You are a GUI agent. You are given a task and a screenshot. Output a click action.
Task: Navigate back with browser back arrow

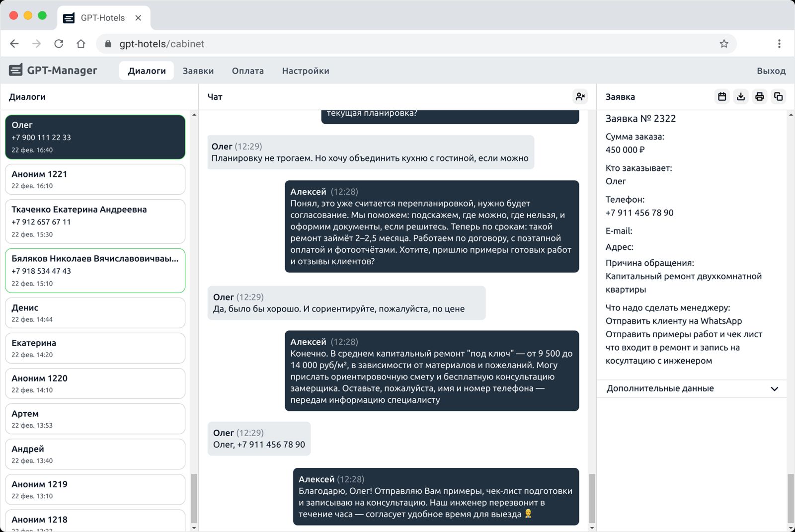[x=14, y=44]
